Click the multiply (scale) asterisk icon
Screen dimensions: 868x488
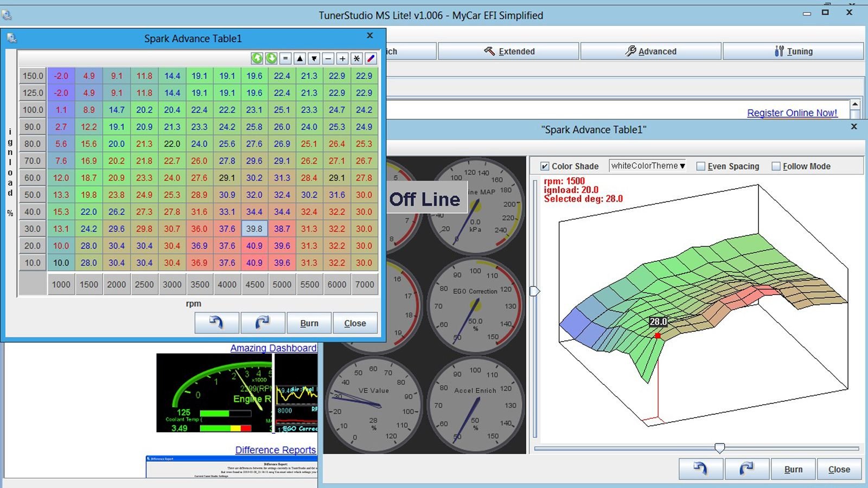pos(356,59)
